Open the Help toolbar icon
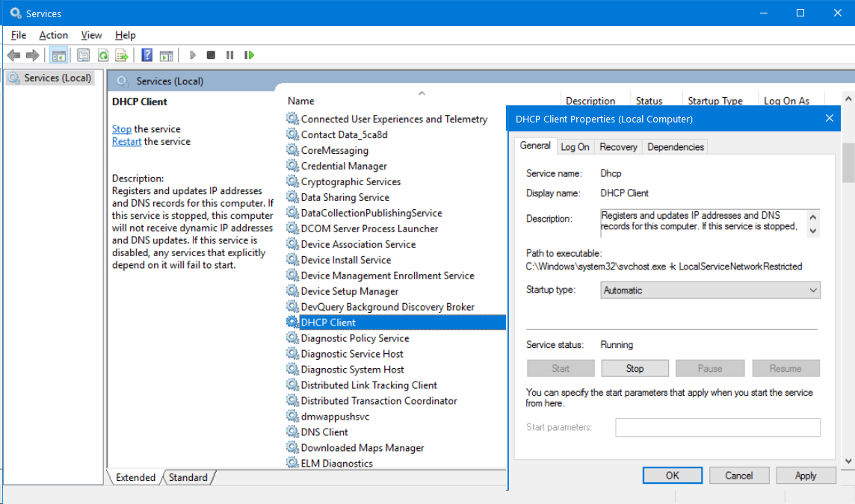The width and height of the screenshot is (855, 504). click(x=146, y=55)
